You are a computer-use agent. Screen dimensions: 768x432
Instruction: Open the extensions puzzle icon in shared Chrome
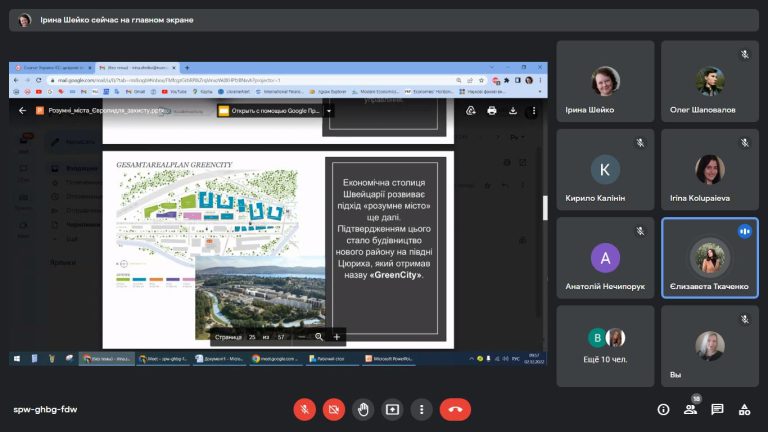507,80
